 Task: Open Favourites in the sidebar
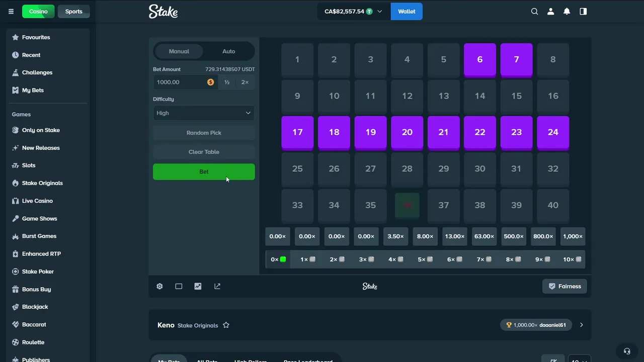[48, 37]
